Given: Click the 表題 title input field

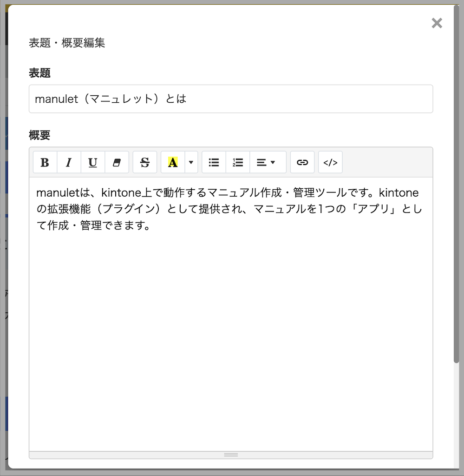Looking at the screenshot, I should tap(230, 99).
